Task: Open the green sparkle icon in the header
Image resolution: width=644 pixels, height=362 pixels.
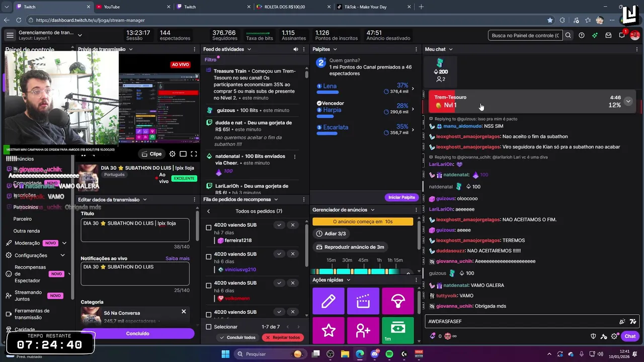Action: pos(595,35)
